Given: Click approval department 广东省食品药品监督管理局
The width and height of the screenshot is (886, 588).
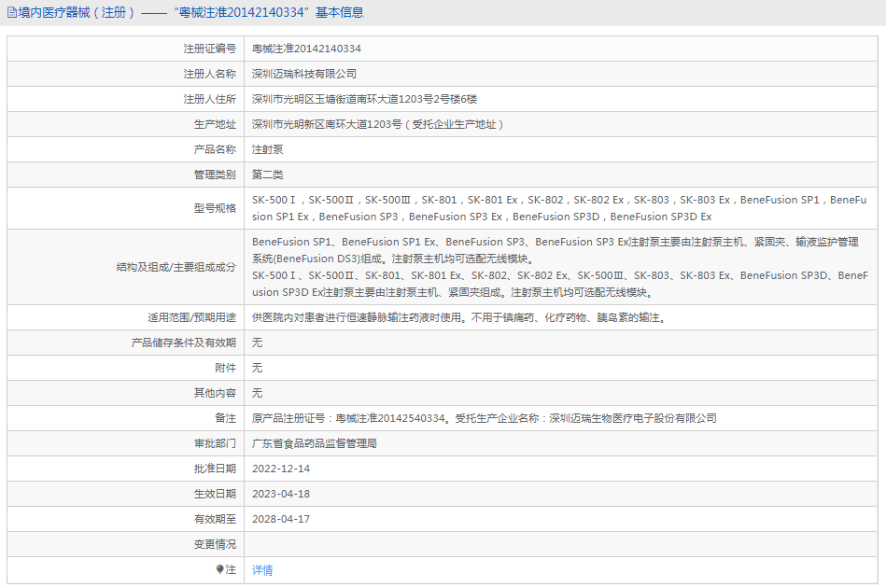Looking at the screenshot, I should tap(314, 443).
